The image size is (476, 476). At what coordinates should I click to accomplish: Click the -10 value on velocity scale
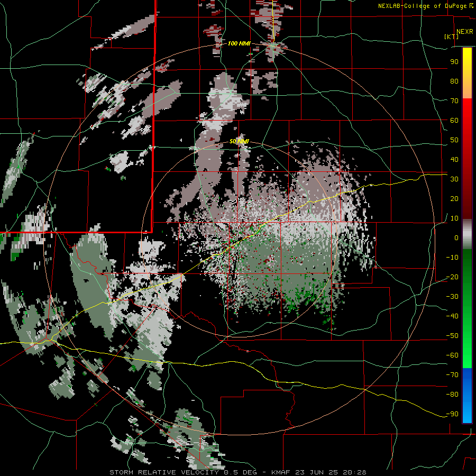(452, 258)
